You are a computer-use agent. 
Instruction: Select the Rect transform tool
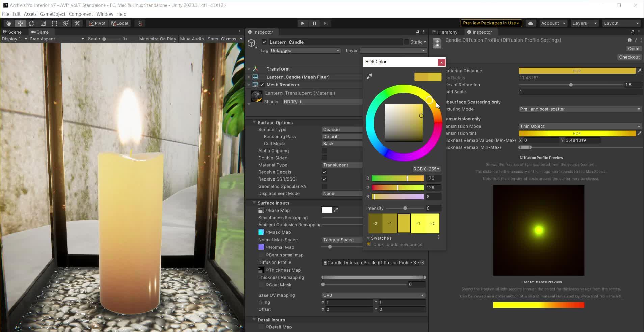tap(54, 23)
